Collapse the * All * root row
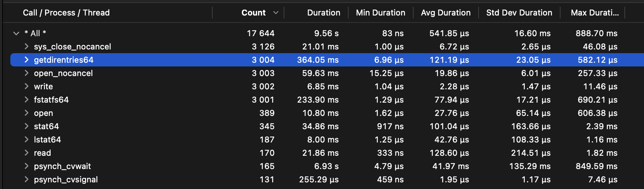Viewport: 644px width, 189px height. click(16, 33)
